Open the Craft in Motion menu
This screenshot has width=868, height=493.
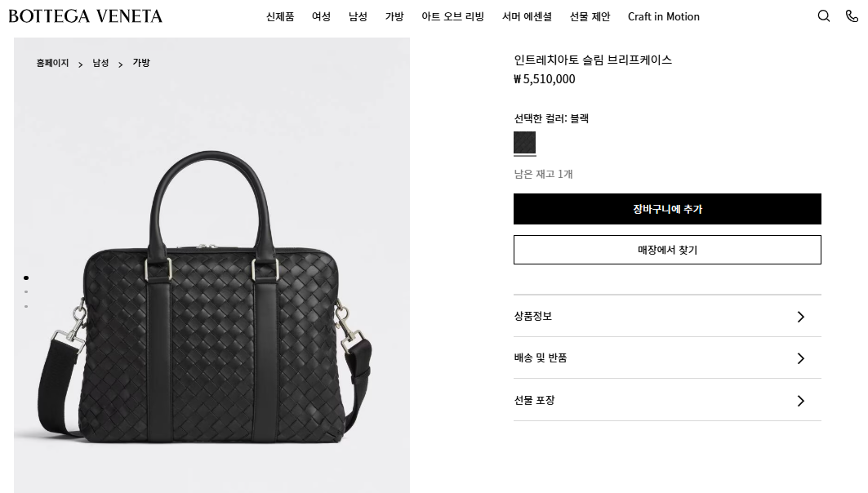click(664, 16)
